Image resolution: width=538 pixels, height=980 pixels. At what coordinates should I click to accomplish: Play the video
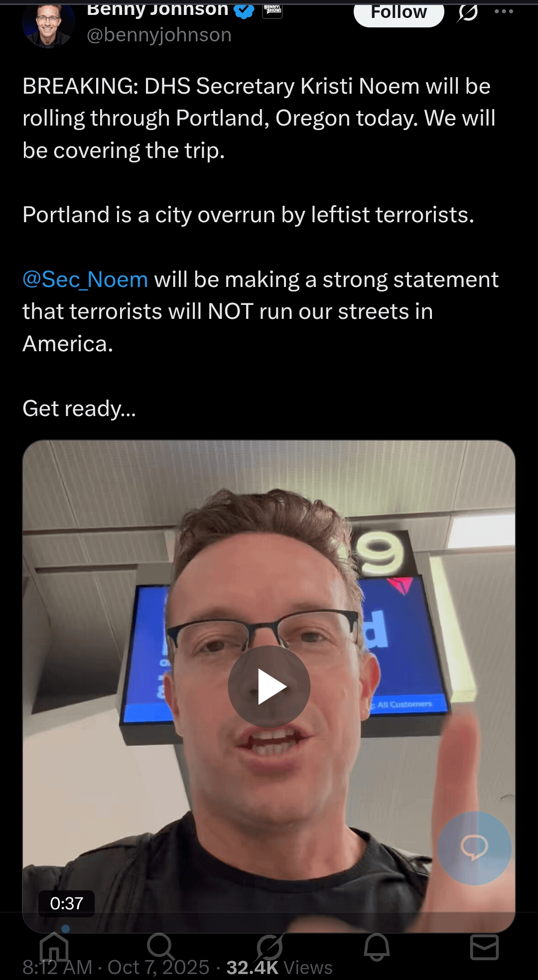click(269, 687)
